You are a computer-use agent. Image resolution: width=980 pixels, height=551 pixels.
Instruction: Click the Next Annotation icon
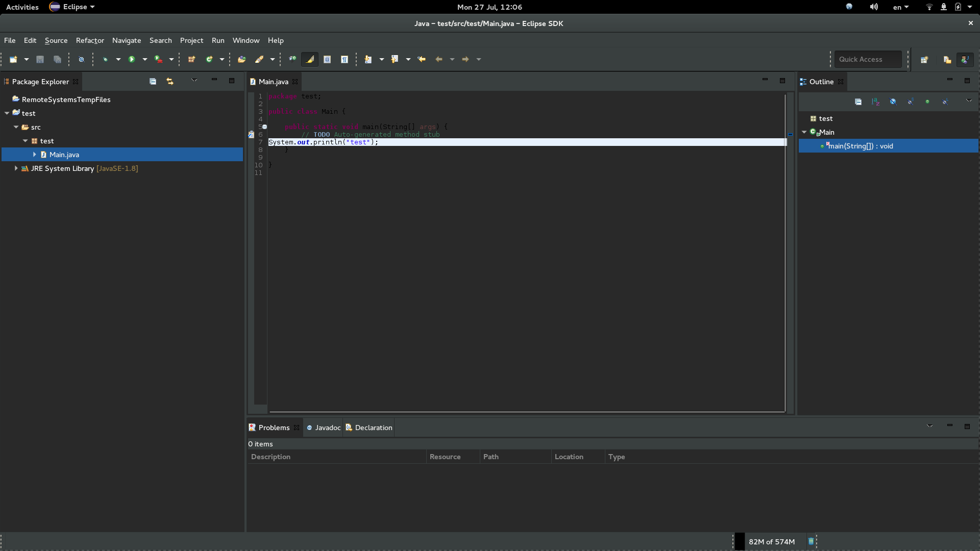tap(368, 59)
